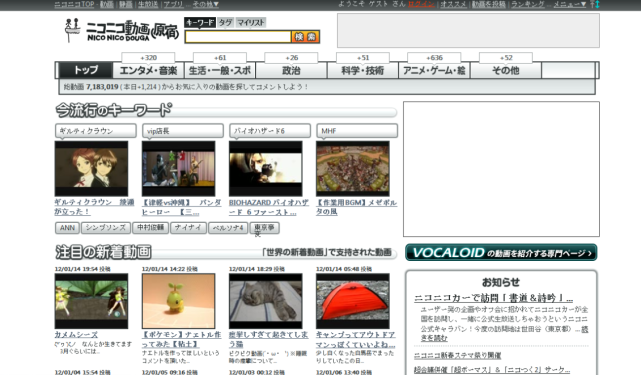This screenshot has height=375, width=641.
Task: Switch to the キーワード search mode
Action: click(x=199, y=22)
